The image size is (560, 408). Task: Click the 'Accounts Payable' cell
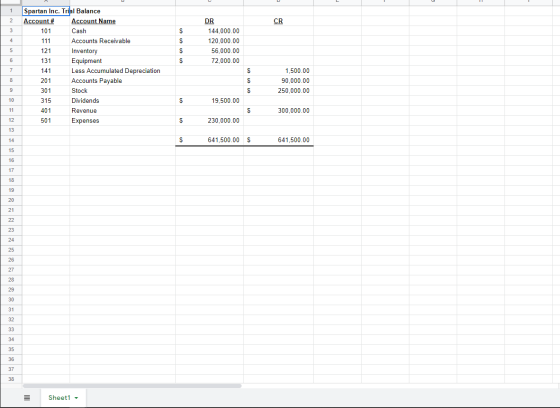[122, 81]
